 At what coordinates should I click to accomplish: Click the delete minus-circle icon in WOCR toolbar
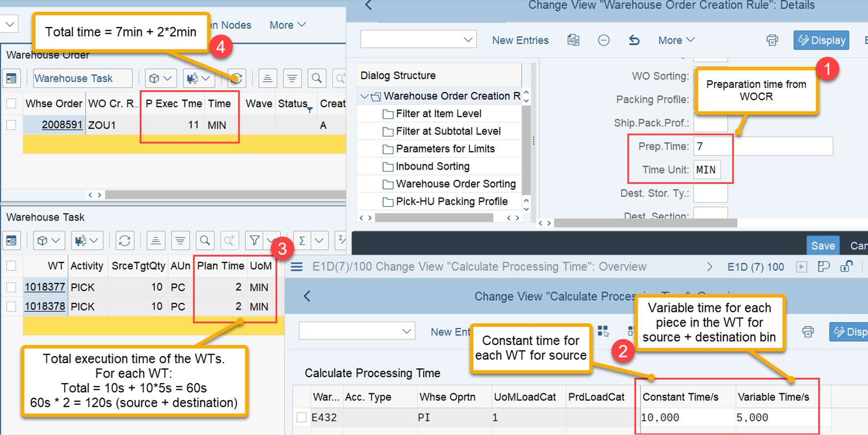[x=604, y=40]
